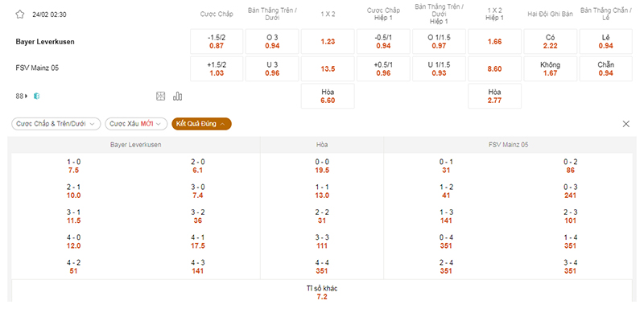The width and height of the screenshot is (644, 309).
Task: Open Cược Chấp & Trên/Dưới dropdown
Action: pos(56,124)
